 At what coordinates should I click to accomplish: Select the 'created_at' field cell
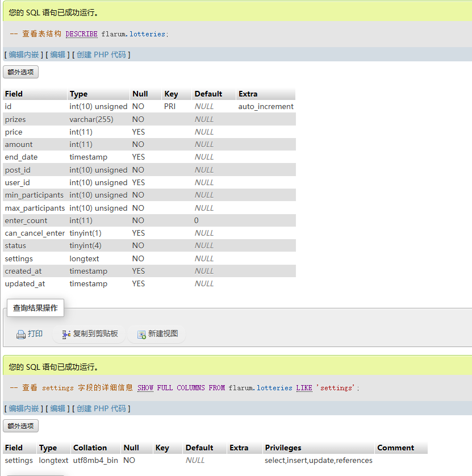(x=35, y=271)
